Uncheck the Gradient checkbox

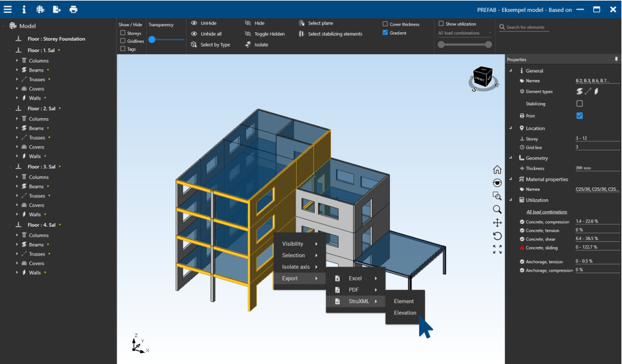tap(385, 32)
